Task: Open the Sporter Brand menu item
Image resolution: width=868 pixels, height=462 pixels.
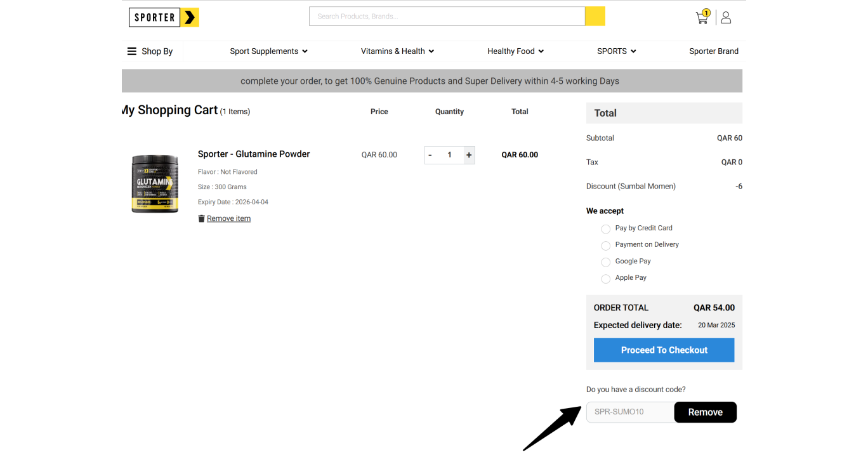Action: 714,51
